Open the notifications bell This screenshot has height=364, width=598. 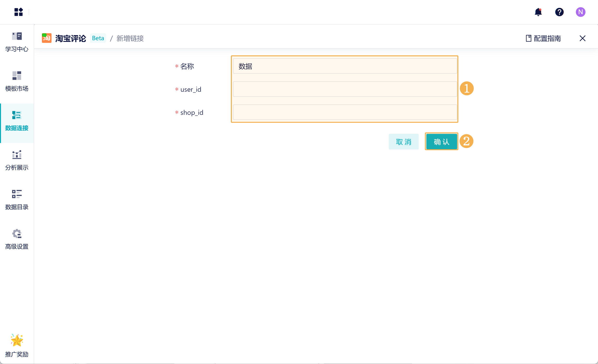pyautogui.click(x=538, y=12)
